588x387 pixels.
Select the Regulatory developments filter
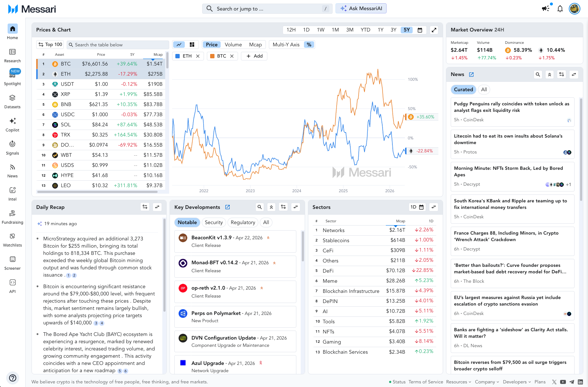tap(243, 222)
